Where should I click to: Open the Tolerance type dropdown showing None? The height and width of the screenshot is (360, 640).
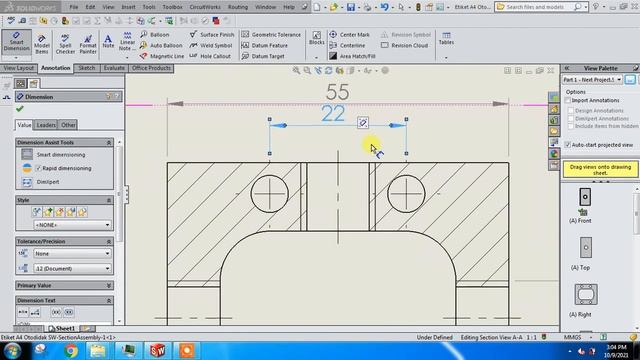72,253
